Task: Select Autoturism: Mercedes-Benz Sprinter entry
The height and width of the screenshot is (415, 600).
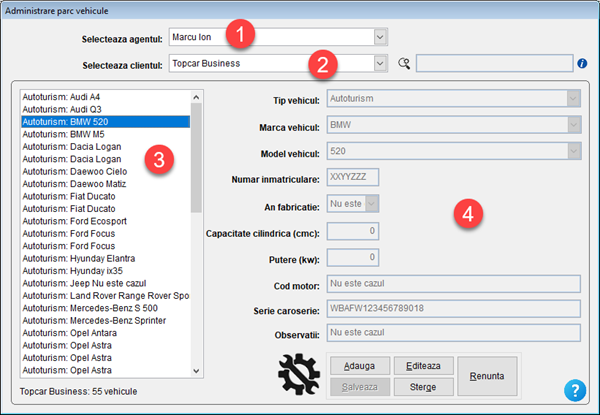Action: pyautogui.click(x=85, y=321)
